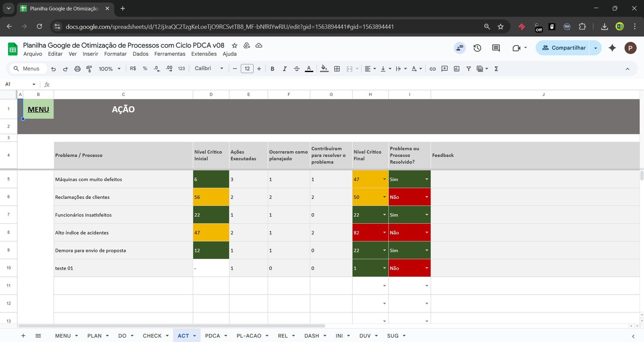Image resolution: width=644 pixels, height=342 pixels.
Task: Open version history clock icon
Action: pyautogui.click(x=477, y=48)
